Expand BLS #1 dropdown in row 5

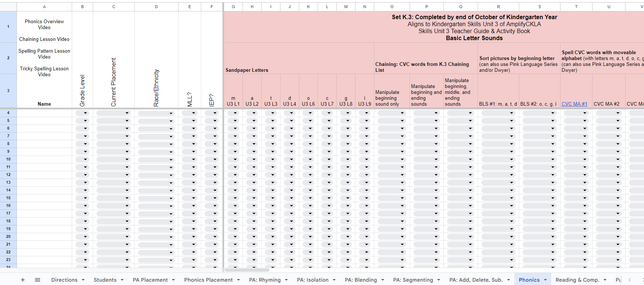(511, 121)
